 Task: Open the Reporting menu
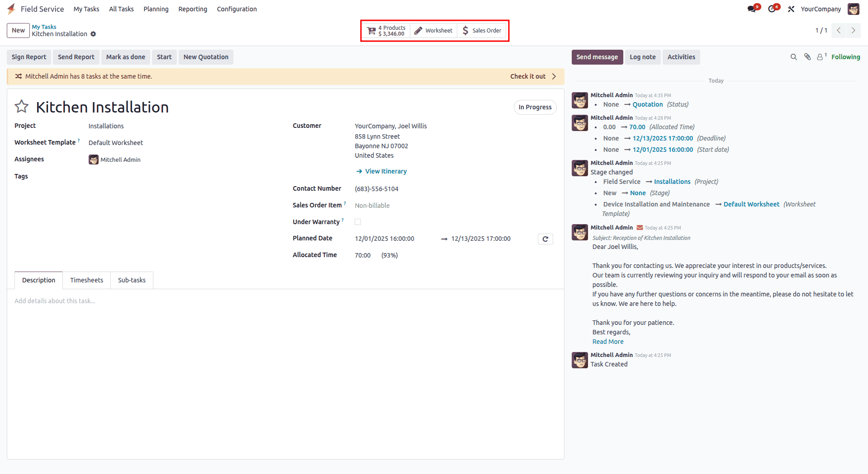click(192, 9)
